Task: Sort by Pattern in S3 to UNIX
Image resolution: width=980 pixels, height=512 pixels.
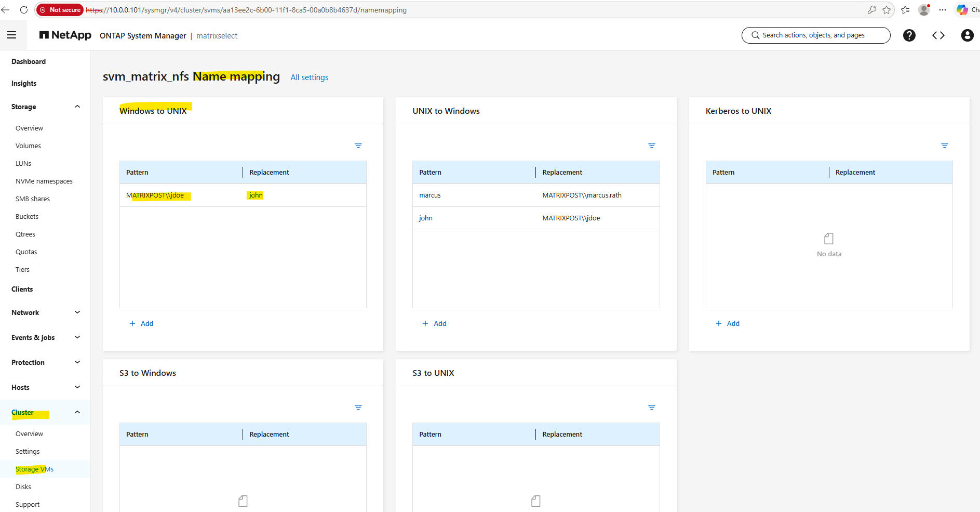Action: pyautogui.click(x=431, y=435)
